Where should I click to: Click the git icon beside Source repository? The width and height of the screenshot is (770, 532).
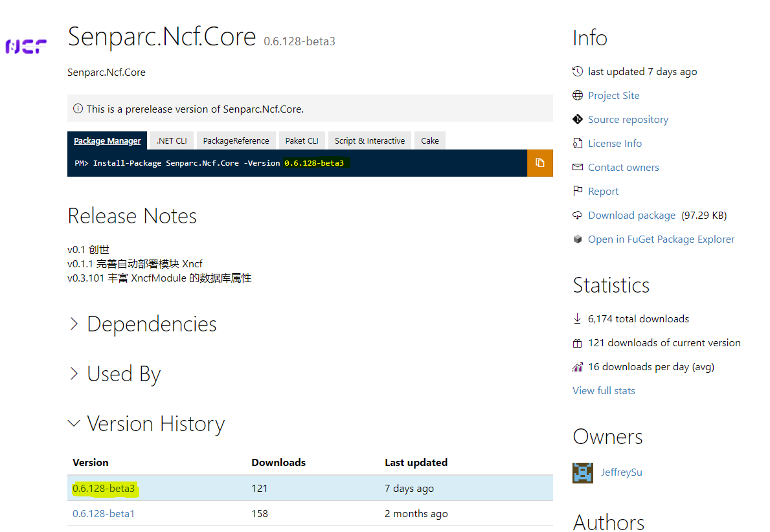pyautogui.click(x=578, y=120)
